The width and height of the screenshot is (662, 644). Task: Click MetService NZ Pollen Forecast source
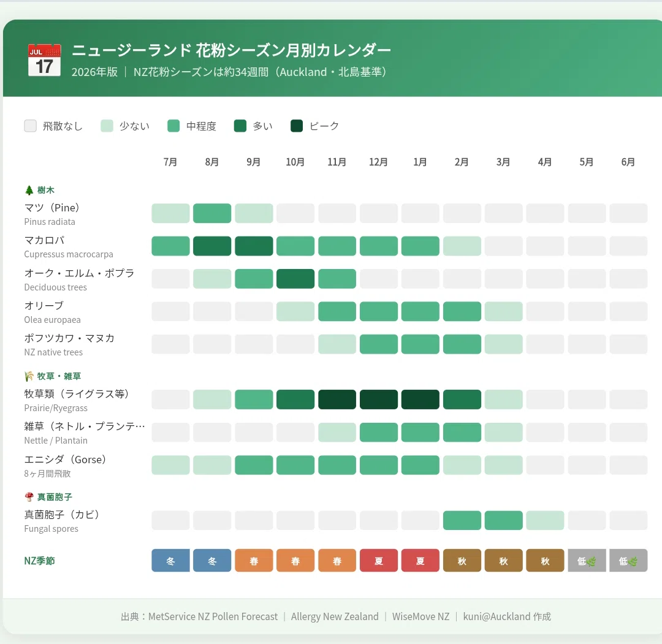(213, 616)
